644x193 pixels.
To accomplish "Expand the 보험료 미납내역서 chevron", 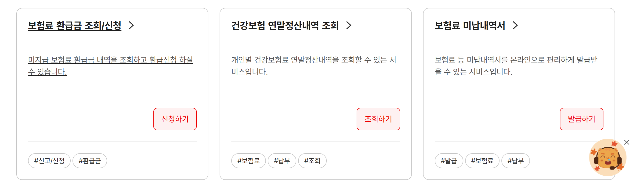I will pos(516,25).
